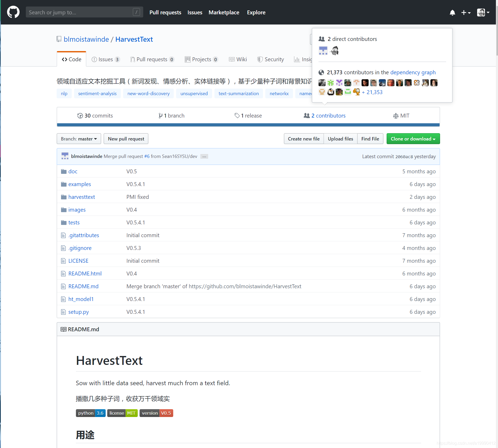Open the latest commit 2060ac8
Image resolution: width=498 pixels, height=448 pixels.
pos(404,157)
